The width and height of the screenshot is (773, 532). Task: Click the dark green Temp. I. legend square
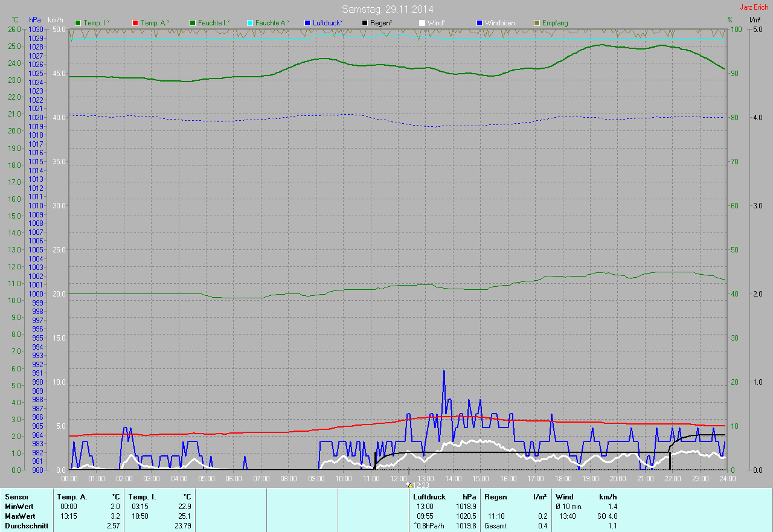(x=78, y=23)
